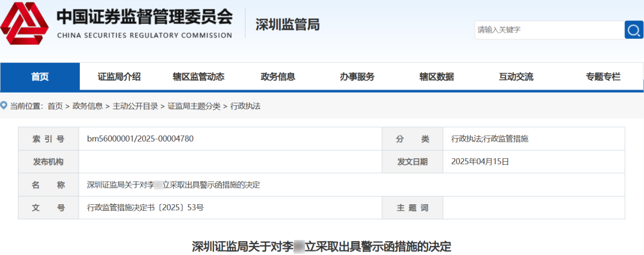Click the 证监局主题分类 breadcrumb link
Image resolution: width=644 pixels, height=255 pixels.
[194, 106]
